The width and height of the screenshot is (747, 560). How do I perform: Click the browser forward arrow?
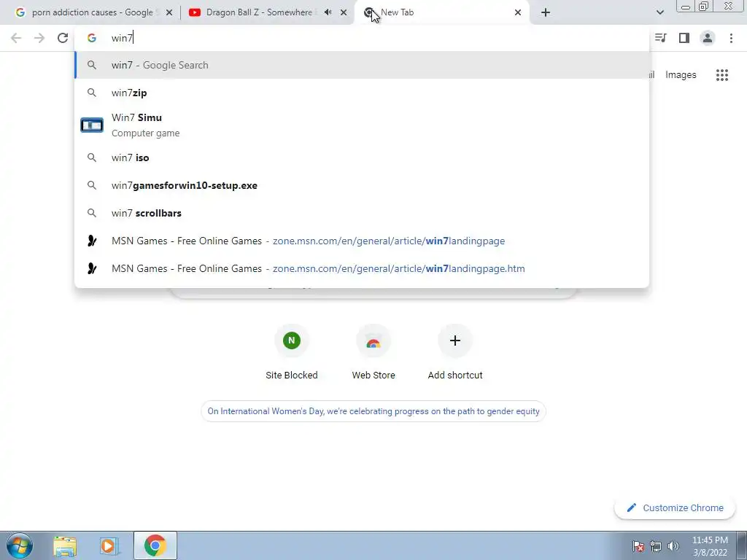tap(39, 38)
